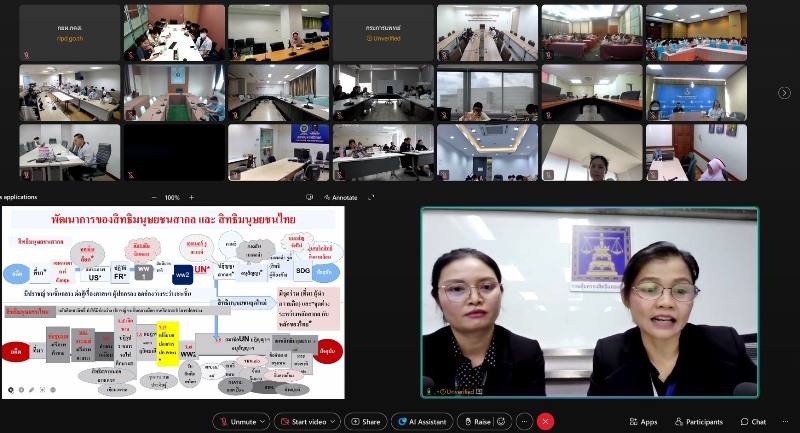Open the audio options dropdown arrow next to Unmute
The image size is (800, 433).
[264, 422]
